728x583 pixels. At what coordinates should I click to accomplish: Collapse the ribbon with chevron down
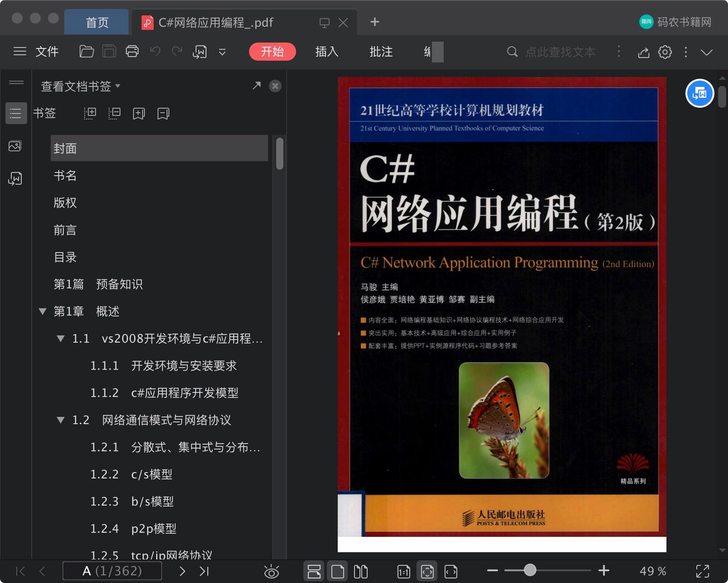coord(707,52)
